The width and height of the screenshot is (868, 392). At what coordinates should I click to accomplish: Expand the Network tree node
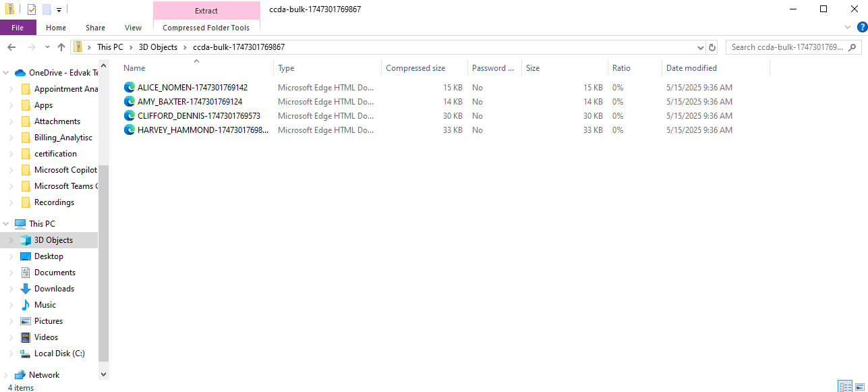click(7, 375)
